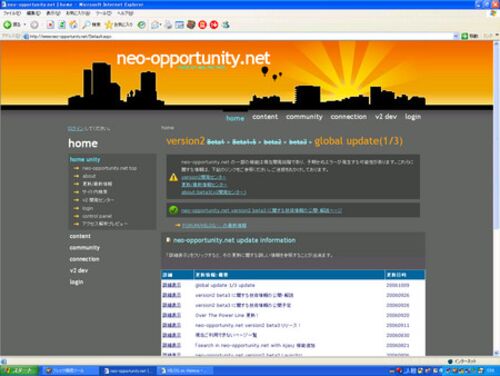Open neo-opportunity.net top sidebar link
The width and height of the screenshot is (500, 376).
109,168
